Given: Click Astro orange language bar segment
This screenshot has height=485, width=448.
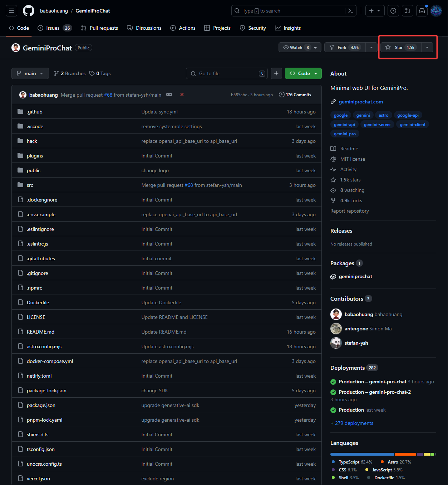Looking at the screenshot, I should point(405,454).
